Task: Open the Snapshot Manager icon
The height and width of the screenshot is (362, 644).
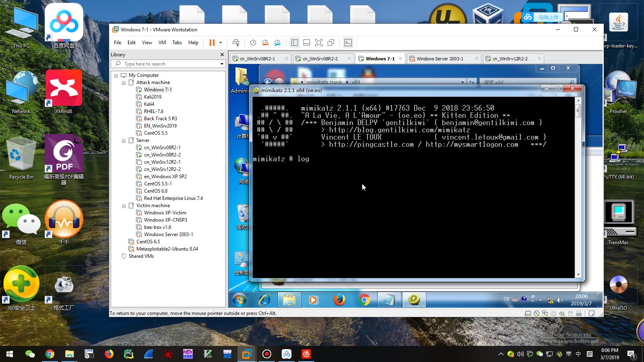Action: pyautogui.click(x=277, y=43)
